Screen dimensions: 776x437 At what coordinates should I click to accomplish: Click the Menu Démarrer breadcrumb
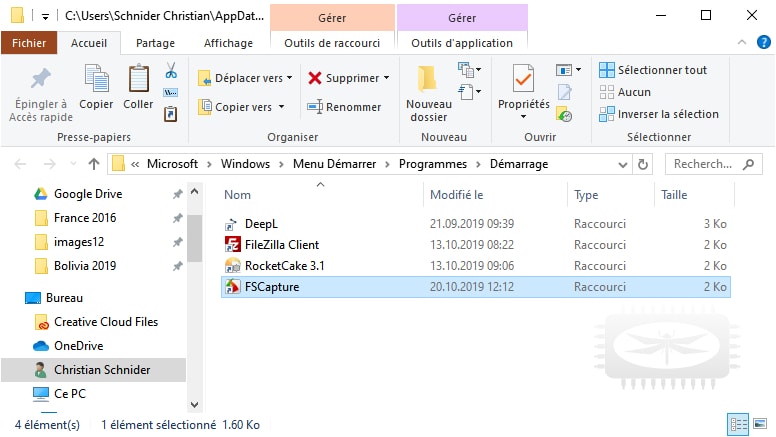335,164
